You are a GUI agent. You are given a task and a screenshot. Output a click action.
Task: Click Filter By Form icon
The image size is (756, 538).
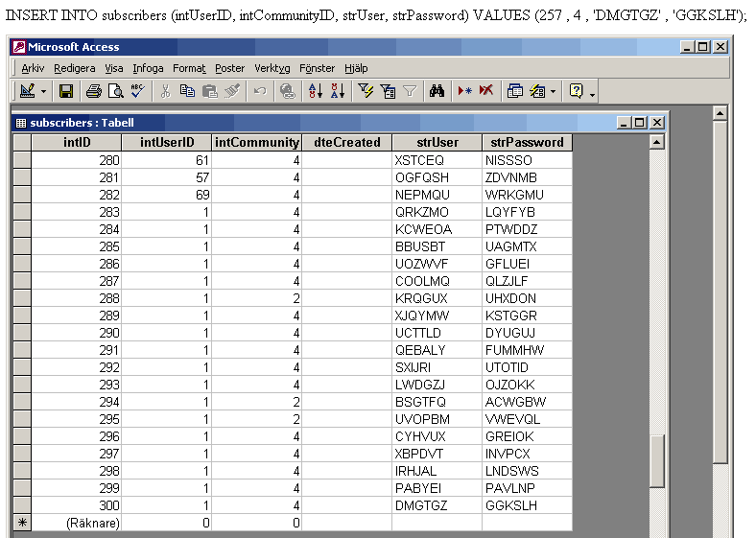pos(388,91)
